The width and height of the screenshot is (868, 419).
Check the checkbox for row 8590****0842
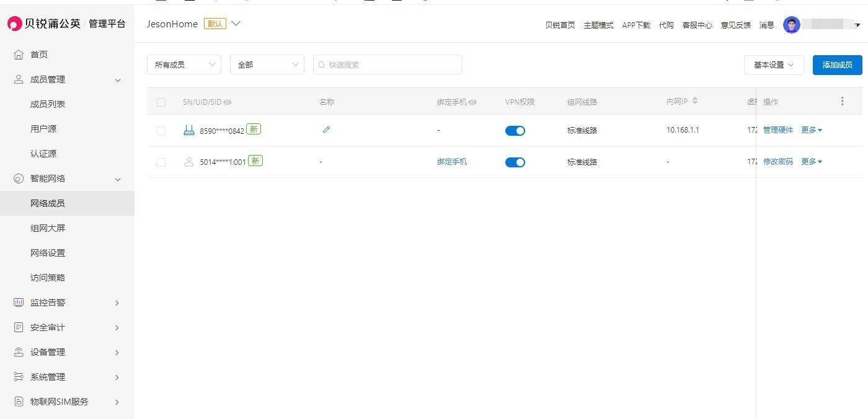(161, 131)
